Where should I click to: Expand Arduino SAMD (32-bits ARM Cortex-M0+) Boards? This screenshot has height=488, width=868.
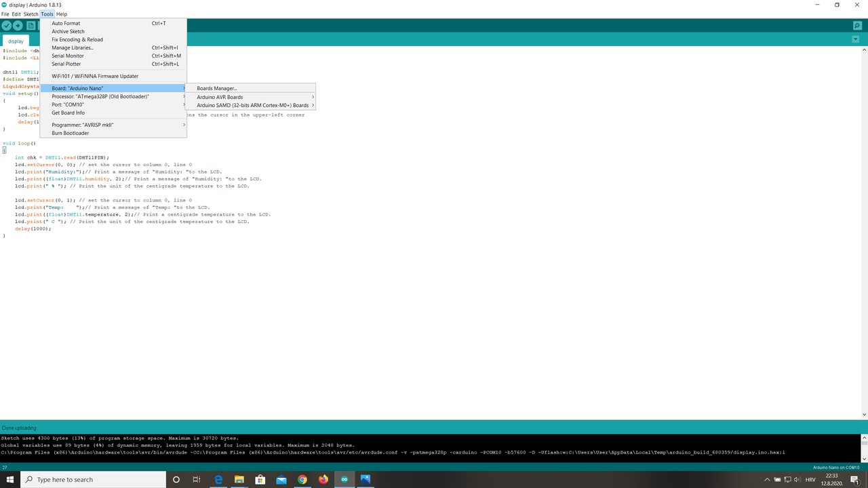(x=251, y=105)
